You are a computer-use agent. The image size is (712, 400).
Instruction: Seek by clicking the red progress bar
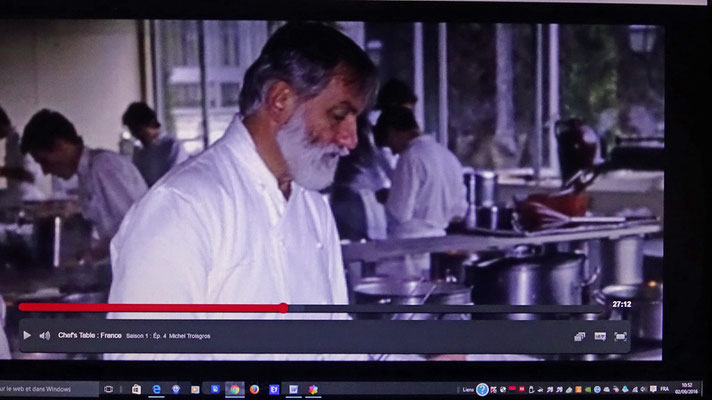pos(151,308)
